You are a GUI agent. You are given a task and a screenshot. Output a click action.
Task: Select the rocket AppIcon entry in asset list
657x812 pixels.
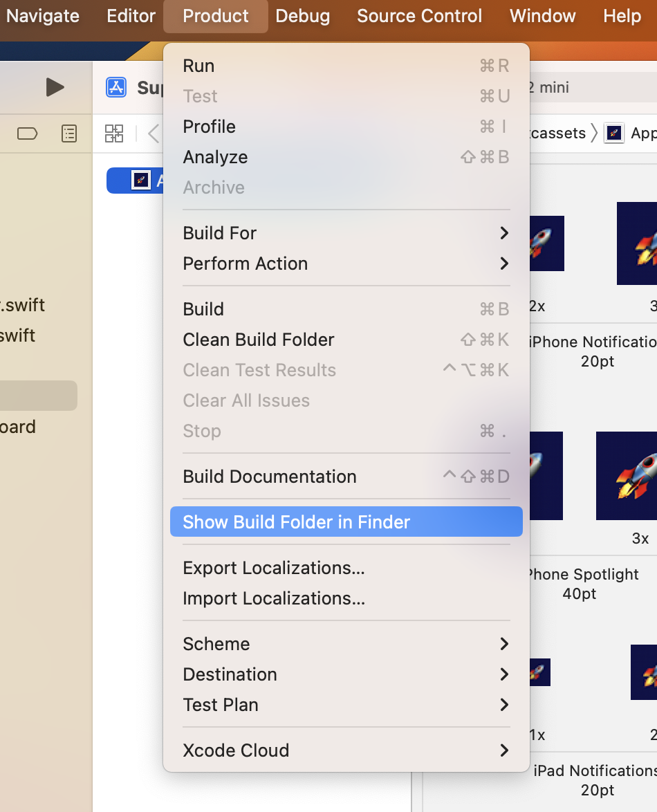(x=140, y=181)
